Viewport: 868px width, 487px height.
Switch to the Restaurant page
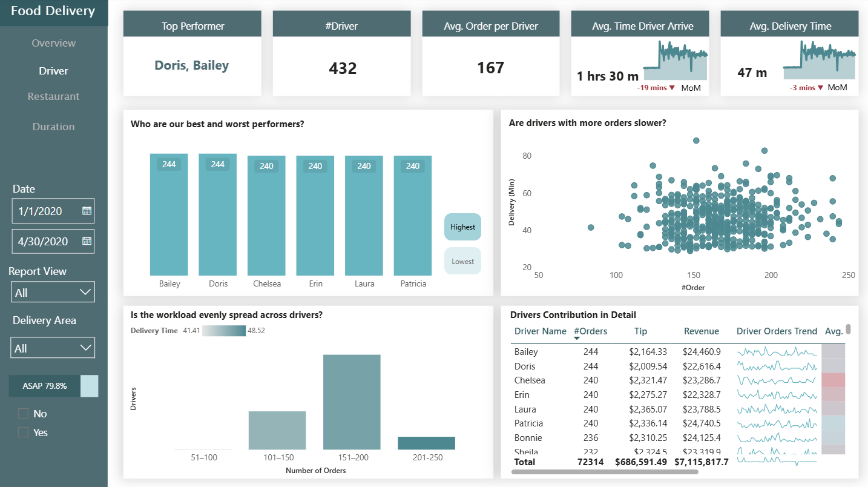[x=54, y=96]
